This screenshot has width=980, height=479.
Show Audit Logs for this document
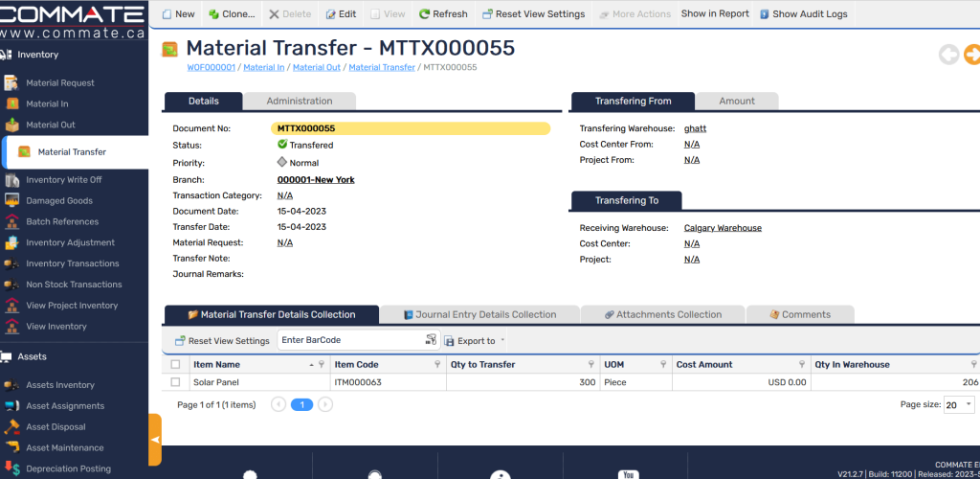tap(804, 13)
